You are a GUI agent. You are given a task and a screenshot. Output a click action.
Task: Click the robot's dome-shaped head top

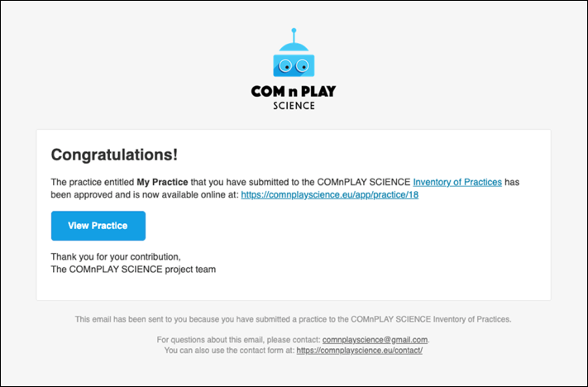point(294,46)
